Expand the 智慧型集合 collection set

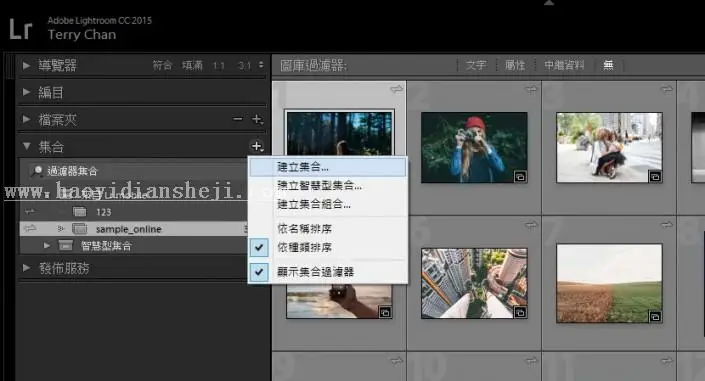click(47, 246)
